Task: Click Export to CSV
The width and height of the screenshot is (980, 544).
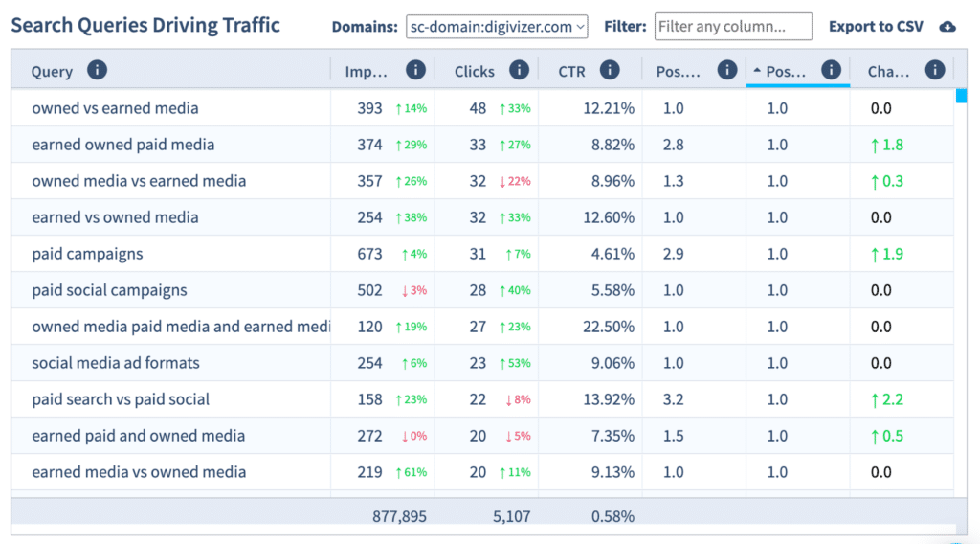Action: (x=876, y=27)
